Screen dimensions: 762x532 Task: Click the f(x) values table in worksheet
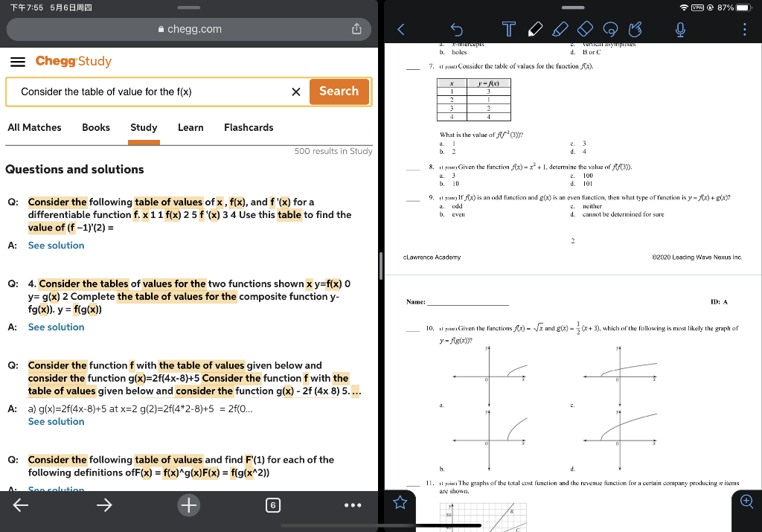(474, 100)
